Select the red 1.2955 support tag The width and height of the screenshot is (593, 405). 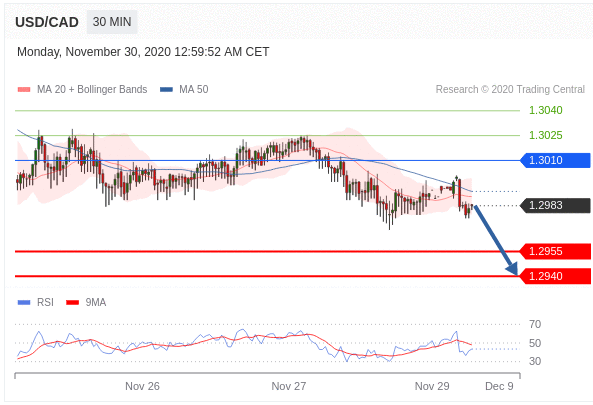tap(555, 251)
